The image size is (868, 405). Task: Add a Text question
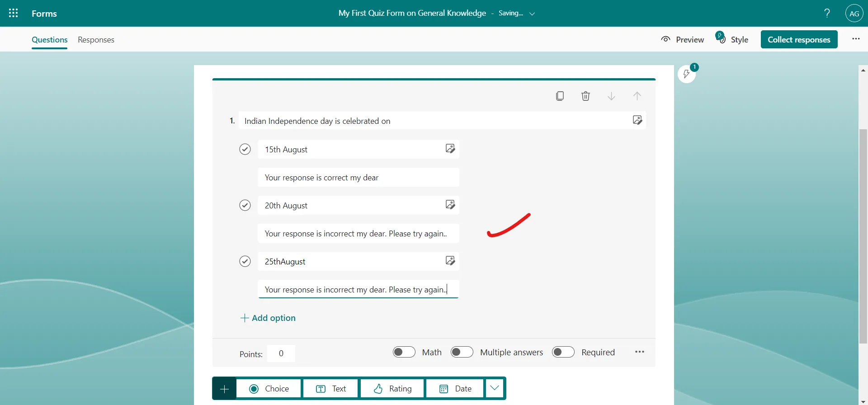[x=330, y=389]
